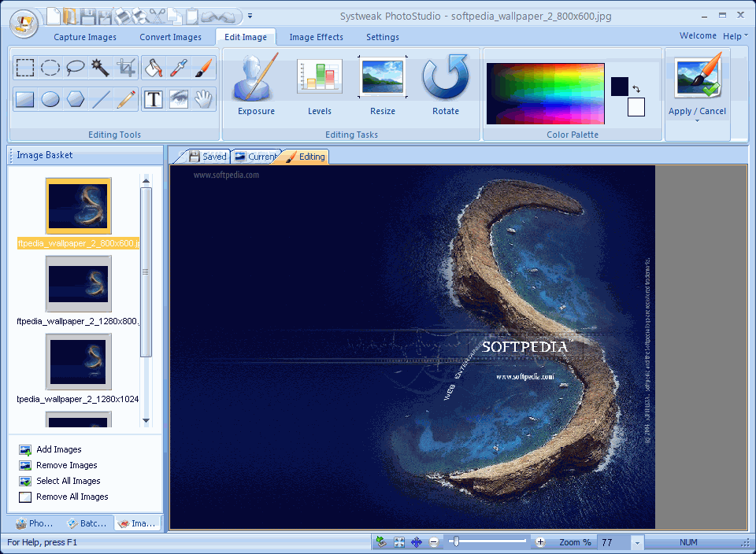This screenshot has width=756, height=554.
Task: Select the Rectangular marquee selection tool
Action: (24, 68)
